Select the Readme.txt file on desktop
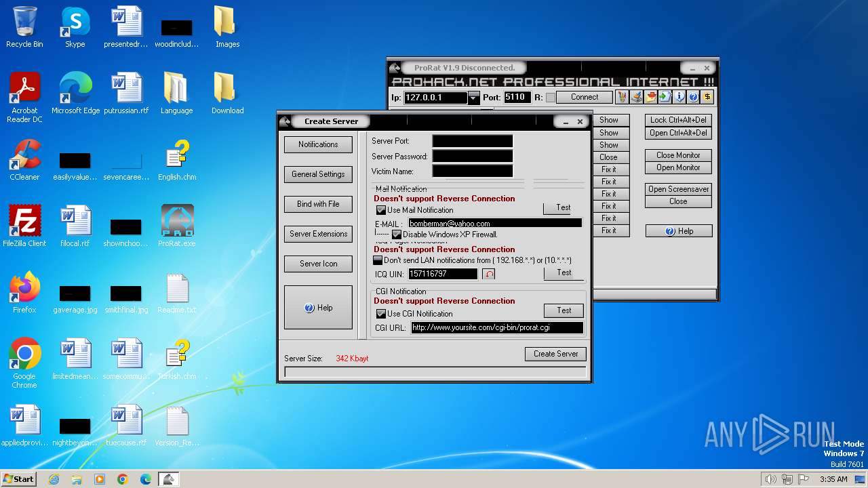Screen dimensions: 868x488 pyautogui.click(x=177, y=293)
